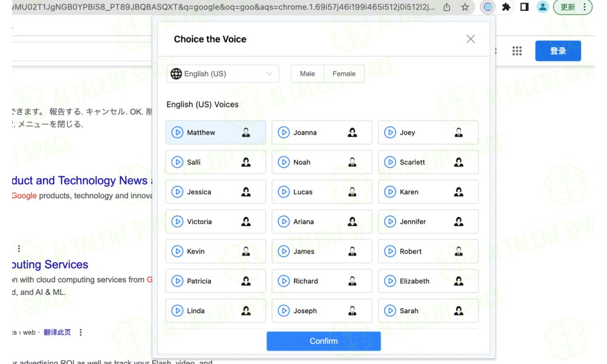Select the Patricia voice name
The height and width of the screenshot is (364, 607).
click(199, 281)
